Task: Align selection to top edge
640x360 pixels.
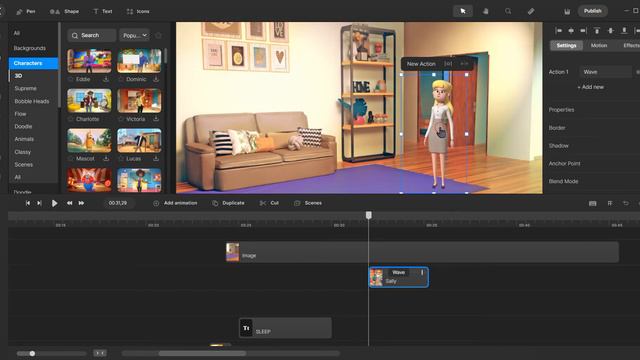Action: pos(597,31)
